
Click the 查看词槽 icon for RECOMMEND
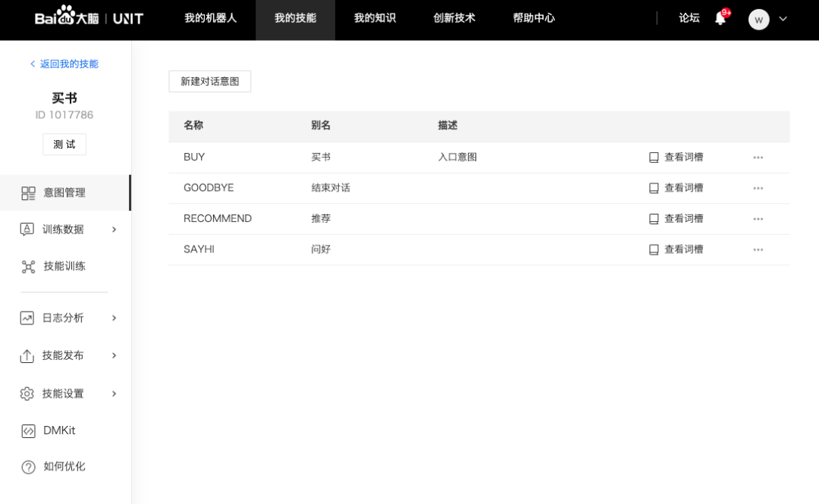[x=654, y=219]
